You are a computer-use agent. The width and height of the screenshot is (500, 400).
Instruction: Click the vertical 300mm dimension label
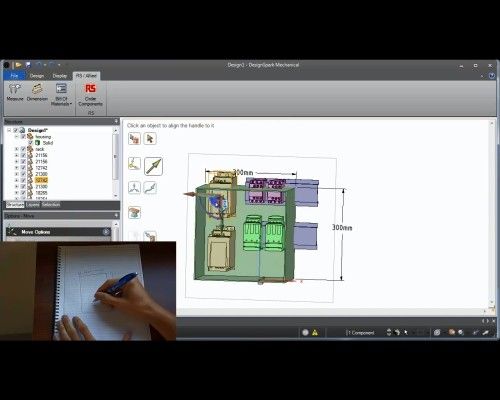pyautogui.click(x=342, y=227)
